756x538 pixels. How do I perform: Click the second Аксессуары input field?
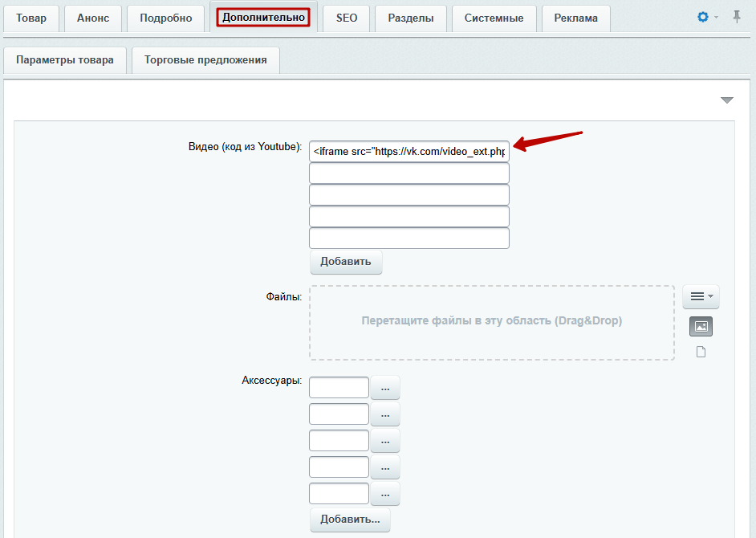tap(339, 414)
